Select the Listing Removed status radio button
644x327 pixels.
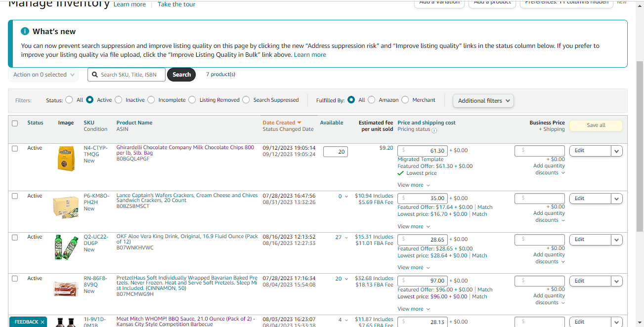(x=192, y=100)
